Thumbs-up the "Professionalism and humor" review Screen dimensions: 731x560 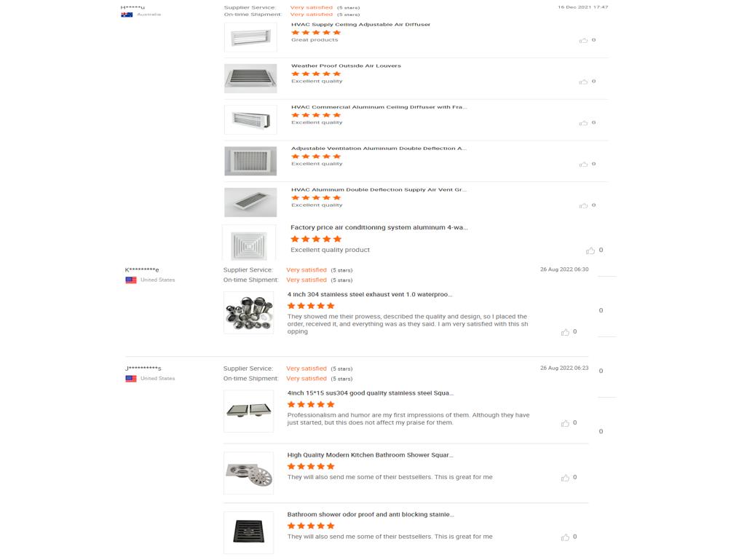[565, 424]
